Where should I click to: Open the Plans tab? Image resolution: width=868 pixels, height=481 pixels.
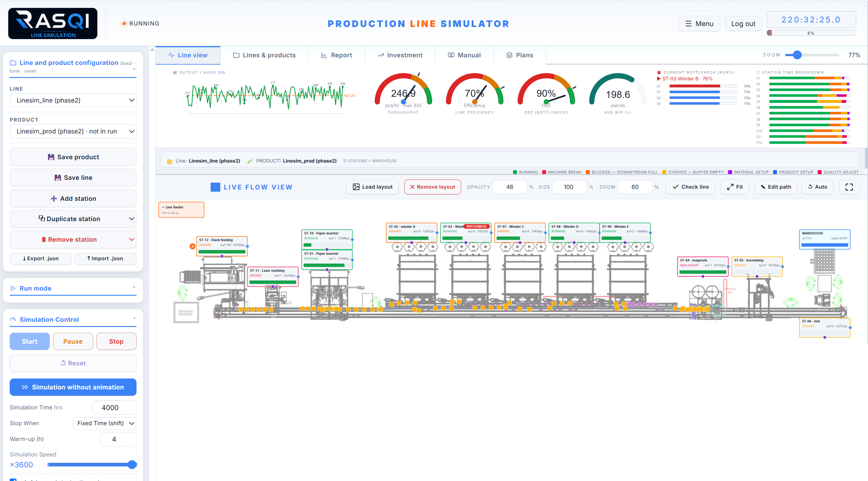519,55
